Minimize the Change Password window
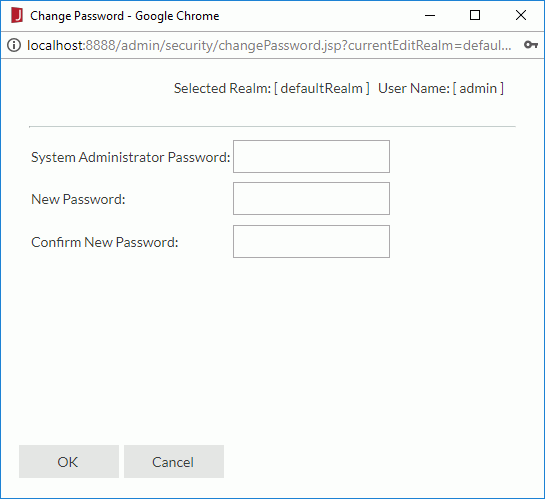The height and width of the screenshot is (499, 545). tap(430, 16)
